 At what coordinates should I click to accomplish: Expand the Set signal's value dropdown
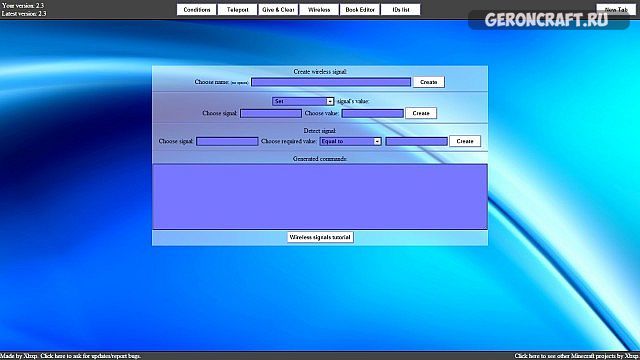coord(303,101)
